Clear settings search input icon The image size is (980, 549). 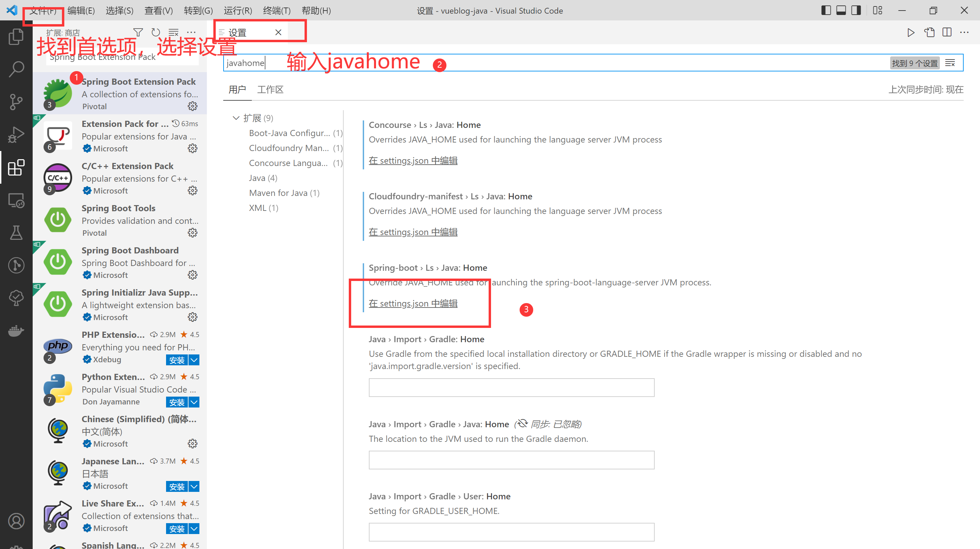pyautogui.click(x=950, y=63)
